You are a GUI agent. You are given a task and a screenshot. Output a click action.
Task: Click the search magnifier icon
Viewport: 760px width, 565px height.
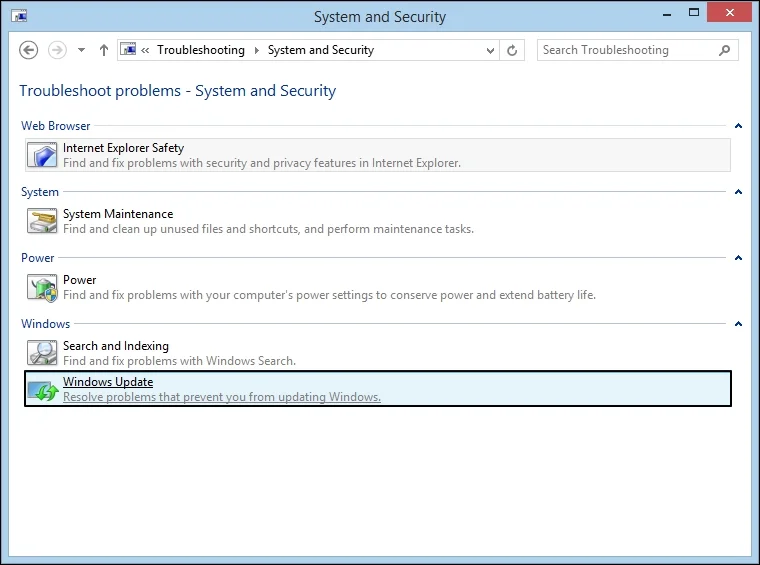pyautogui.click(x=725, y=50)
